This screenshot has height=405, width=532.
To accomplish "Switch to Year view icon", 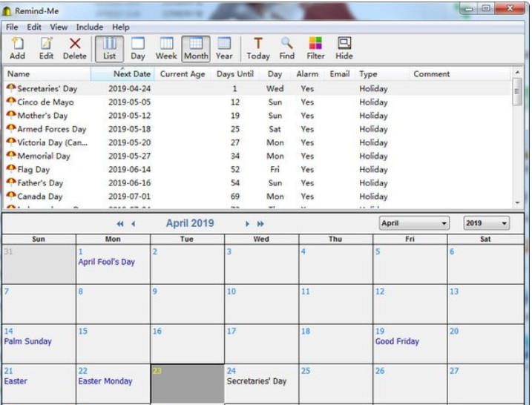I will [x=223, y=45].
